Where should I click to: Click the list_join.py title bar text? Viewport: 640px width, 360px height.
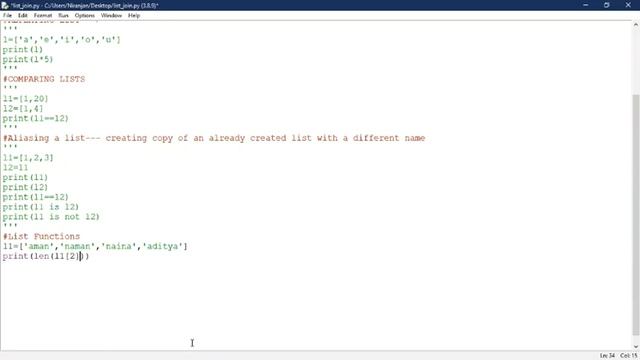click(x=84, y=6)
